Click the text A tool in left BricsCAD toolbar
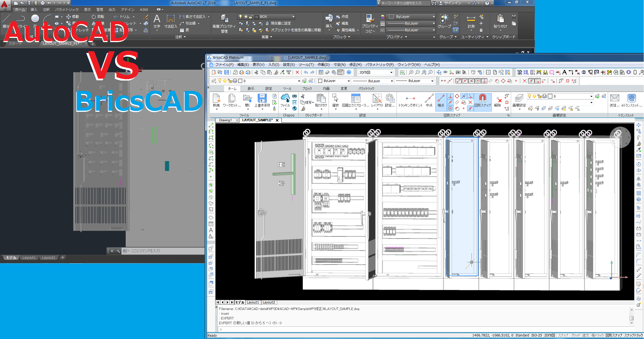Image resolution: width=644 pixels, height=339 pixels. click(x=211, y=230)
